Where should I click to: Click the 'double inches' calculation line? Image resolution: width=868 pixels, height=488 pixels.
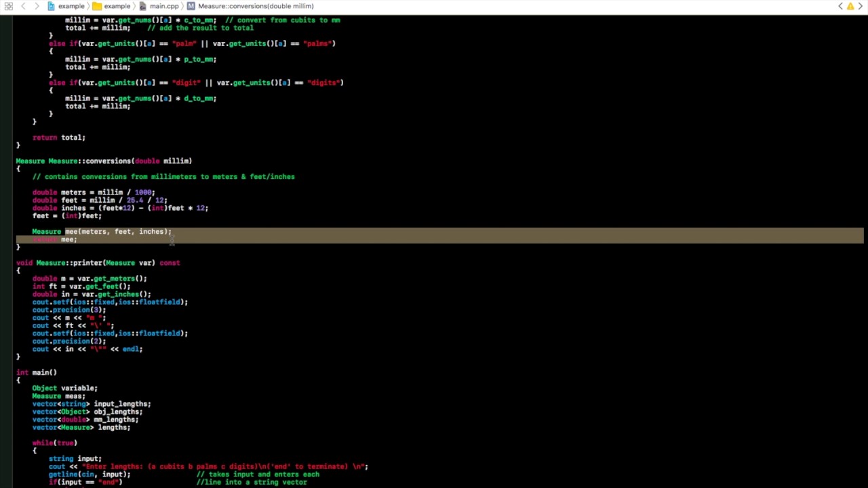pos(120,208)
